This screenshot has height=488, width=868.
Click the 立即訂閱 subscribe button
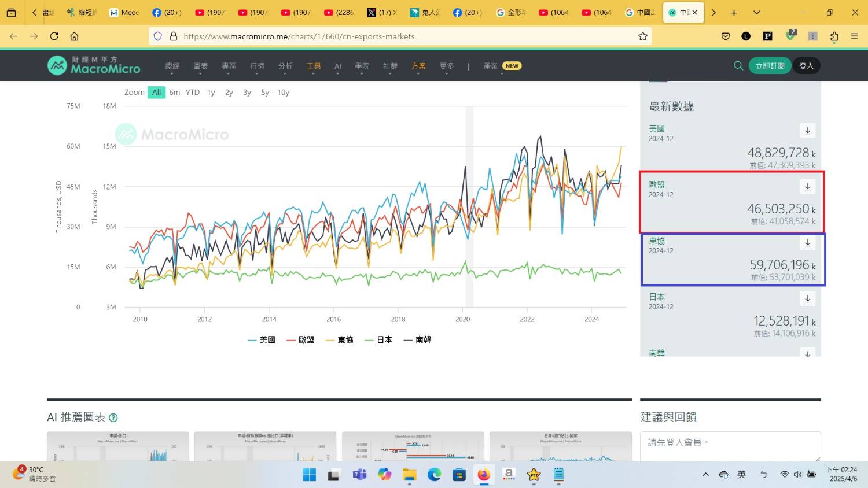tap(769, 66)
